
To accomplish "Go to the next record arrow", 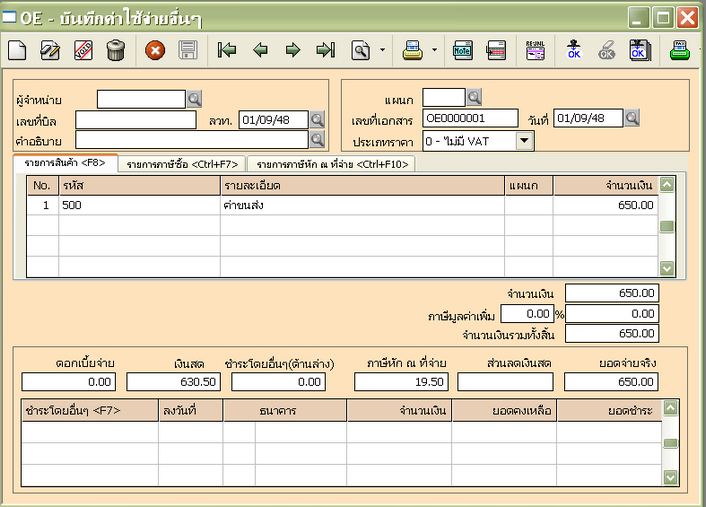I will 293,49.
